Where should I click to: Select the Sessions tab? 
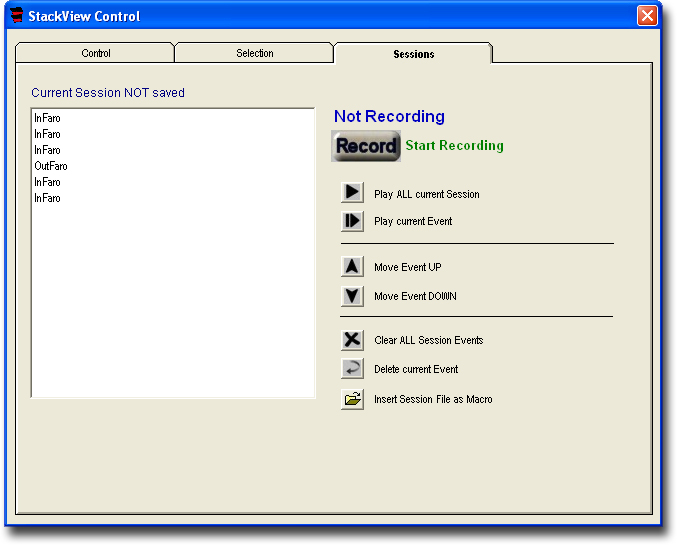click(x=413, y=54)
